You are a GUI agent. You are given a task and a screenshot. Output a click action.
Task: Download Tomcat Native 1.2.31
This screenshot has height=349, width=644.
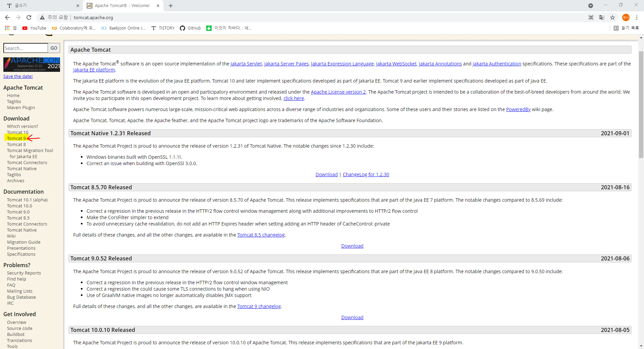[326, 174]
